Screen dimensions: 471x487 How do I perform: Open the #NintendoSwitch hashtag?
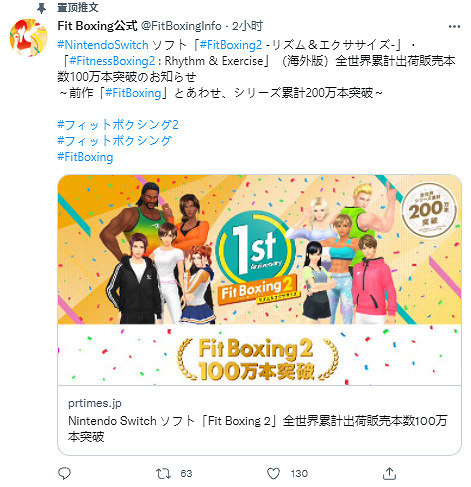(103, 45)
